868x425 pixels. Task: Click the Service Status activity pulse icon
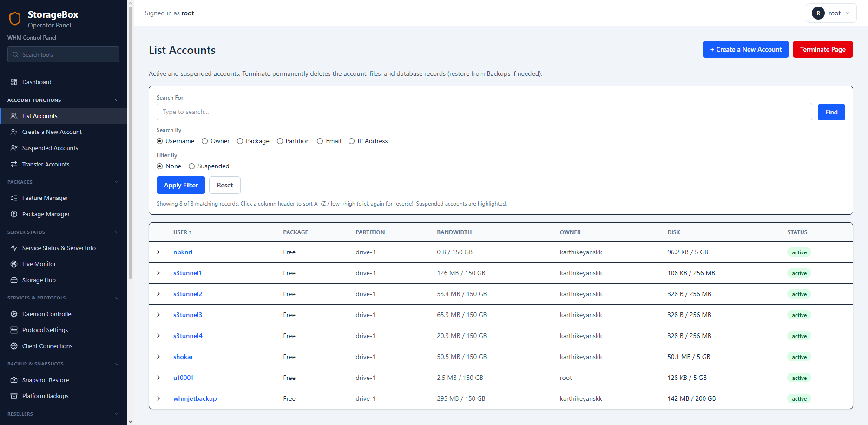14,248
